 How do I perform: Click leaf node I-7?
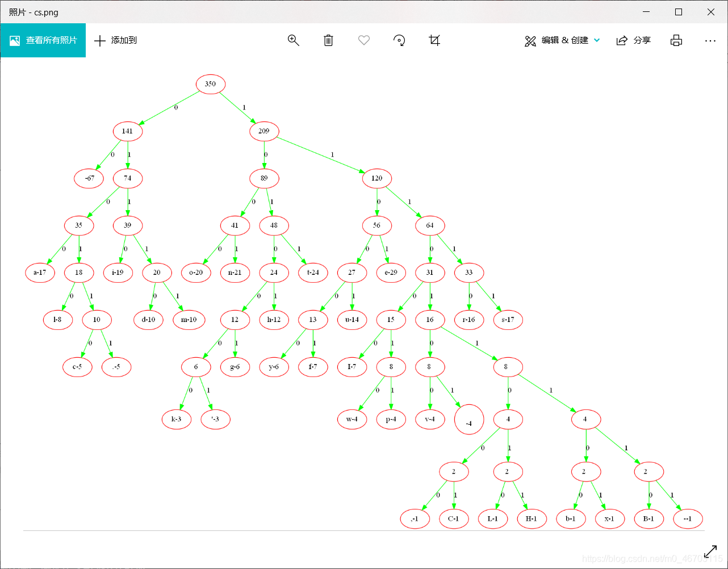point(352,367)
